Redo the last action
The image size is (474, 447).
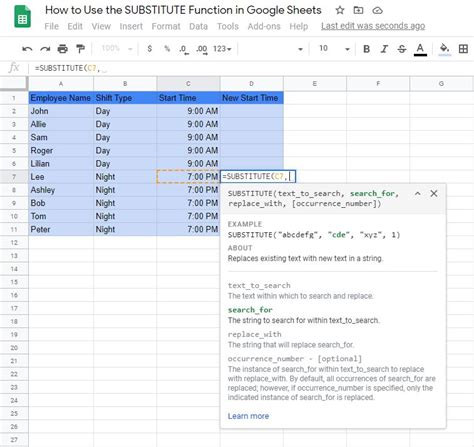click(x=45, y=49)
